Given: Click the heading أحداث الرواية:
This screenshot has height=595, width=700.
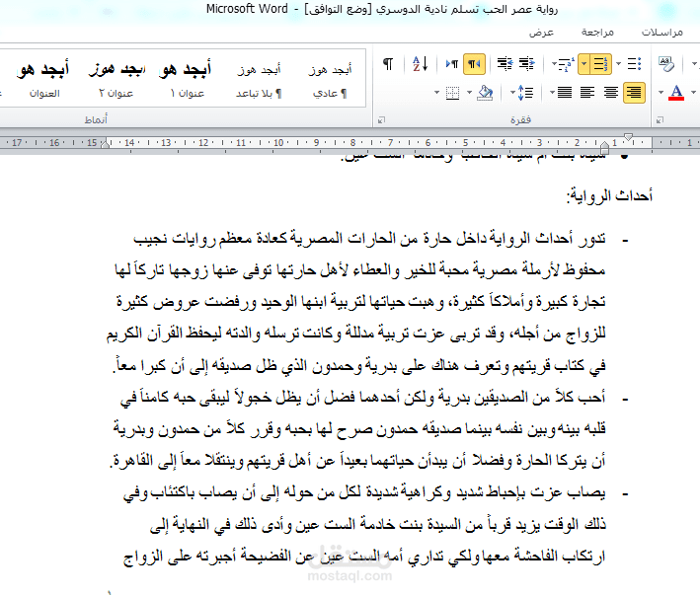Looking at the screenshot, I should tap(609, 195).
